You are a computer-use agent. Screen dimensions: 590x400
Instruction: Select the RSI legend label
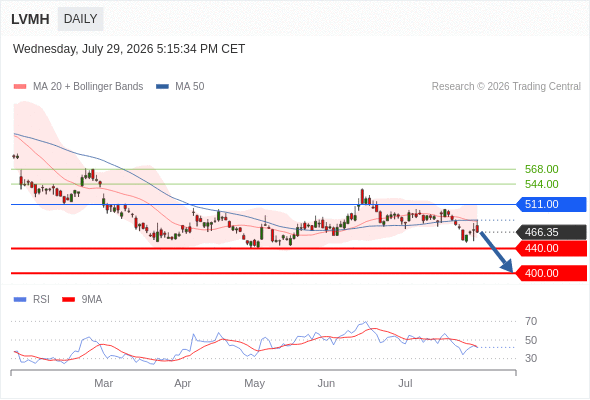click(41, 300)
